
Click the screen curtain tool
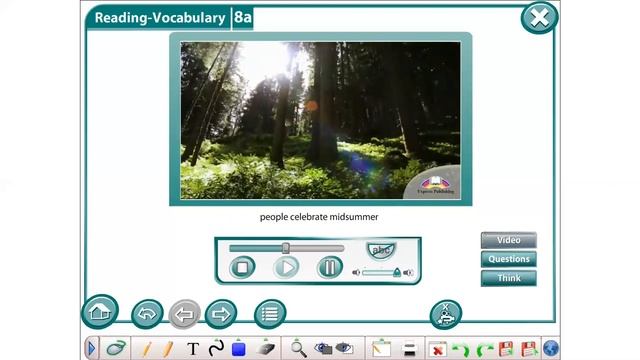409,349
